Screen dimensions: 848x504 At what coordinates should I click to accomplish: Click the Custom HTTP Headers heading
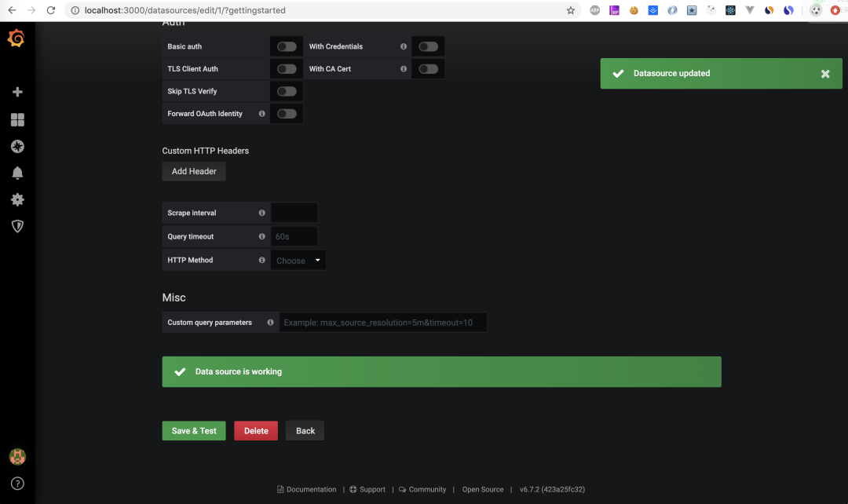[x=206, y=151]
